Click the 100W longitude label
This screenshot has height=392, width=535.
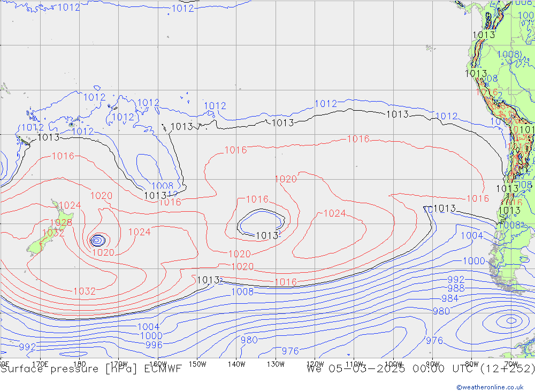click(x=393, y=364)
